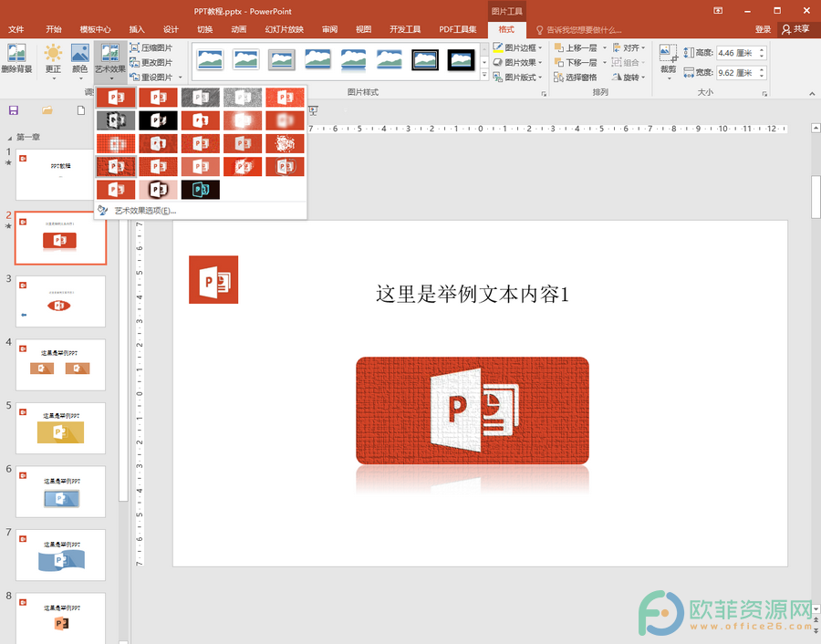
Task: Click 压缩图片 compress pictures
Action: [151, 47]
